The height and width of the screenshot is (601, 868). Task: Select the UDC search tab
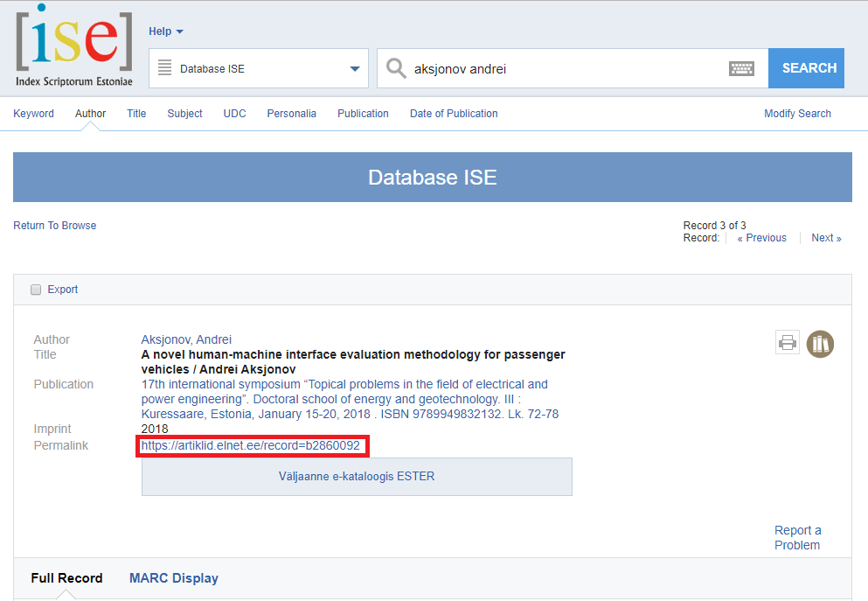click(x=235, y=114)
